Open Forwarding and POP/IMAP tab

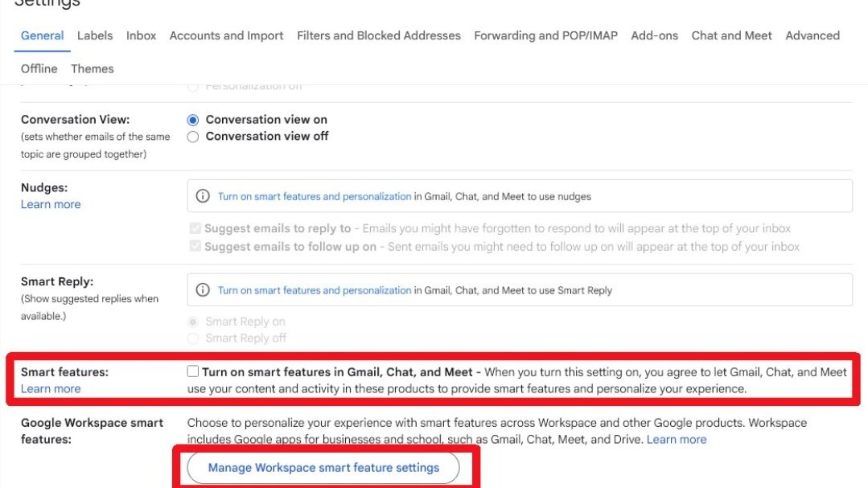point(546,35)
